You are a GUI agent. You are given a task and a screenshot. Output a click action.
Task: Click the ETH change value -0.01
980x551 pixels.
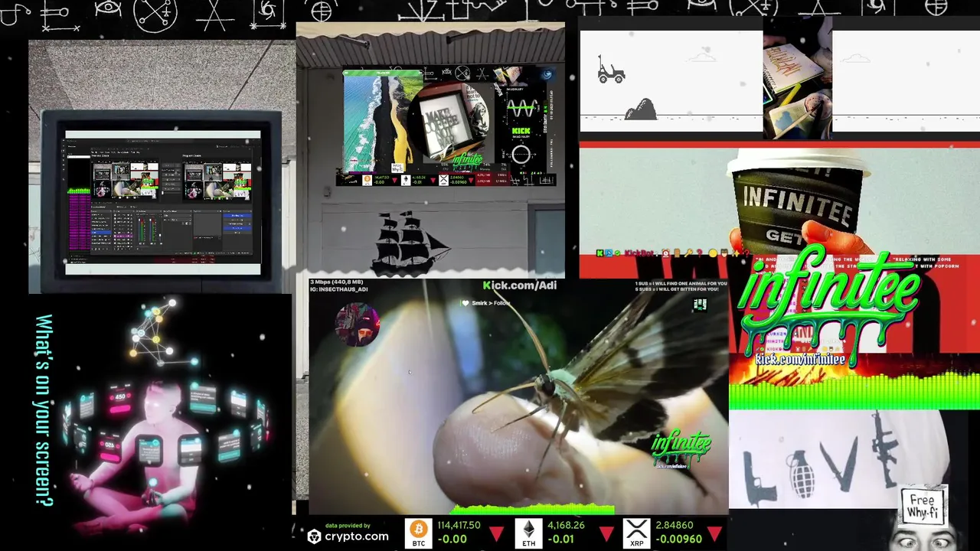(x=561, y=539)
